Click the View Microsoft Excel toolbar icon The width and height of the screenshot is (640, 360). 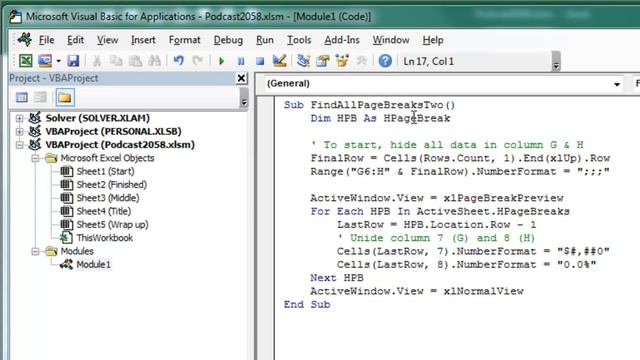click(x=26, y=61)
